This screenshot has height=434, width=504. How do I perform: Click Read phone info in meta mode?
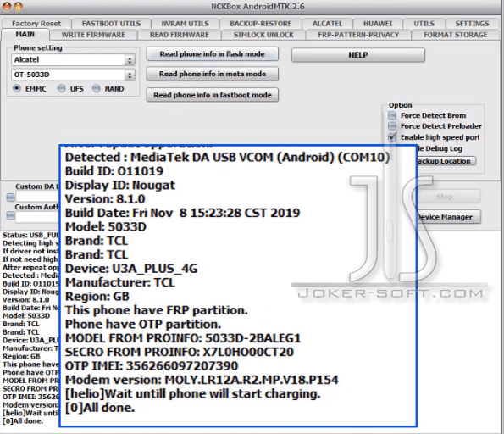212,74
